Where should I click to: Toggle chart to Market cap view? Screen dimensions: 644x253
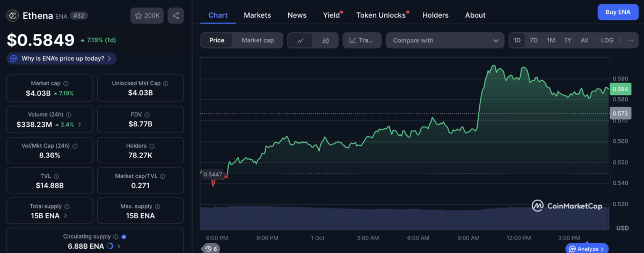tap(258, 40)
